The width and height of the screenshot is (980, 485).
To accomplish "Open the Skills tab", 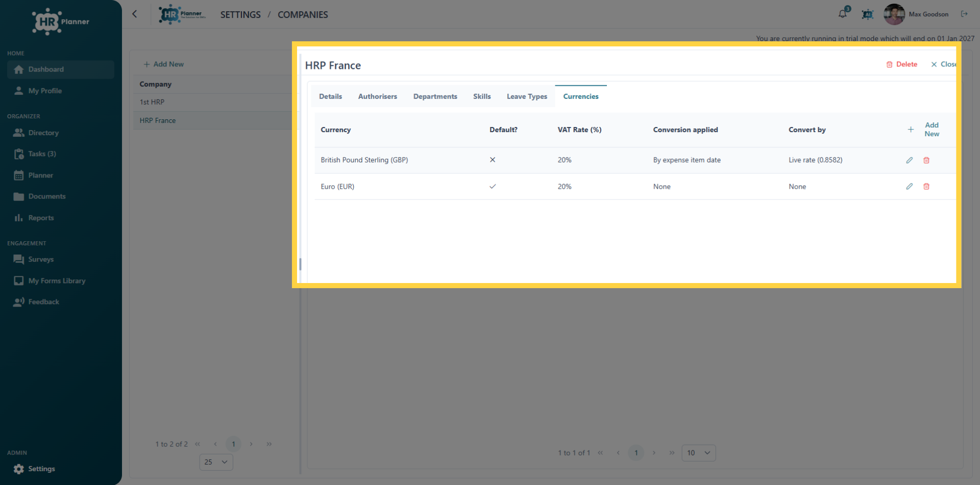I will tap(482, 96).
